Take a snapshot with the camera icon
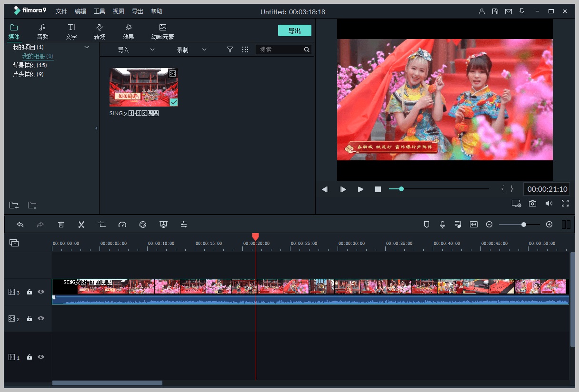 click(x=533, y=204)
